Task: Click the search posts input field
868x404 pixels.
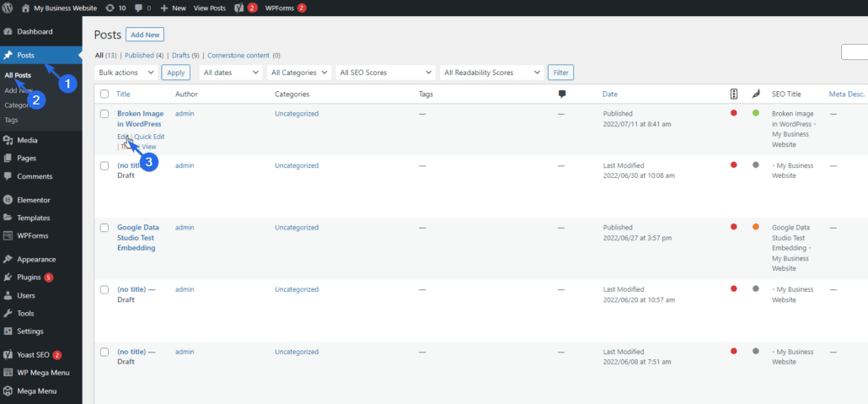Action: pyautogui.click(x=855, y=52)
